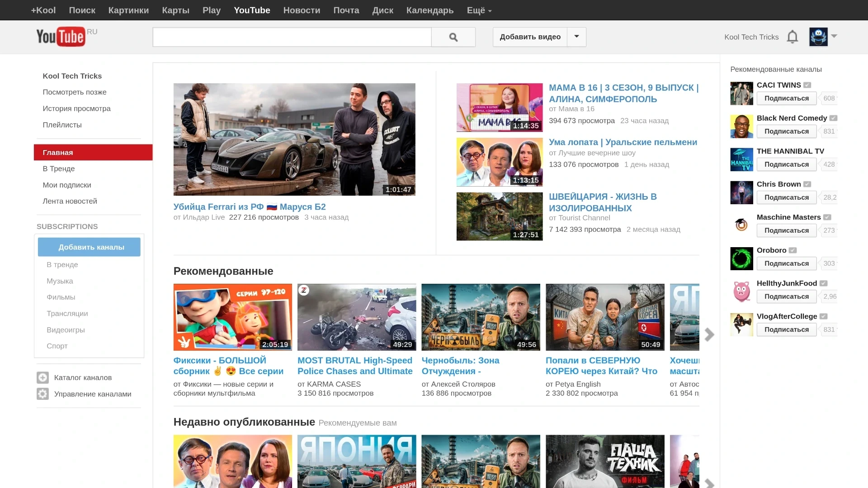Subscribe to CACI TWINS
Screen dimensions: 868x488
coord(786,98)
